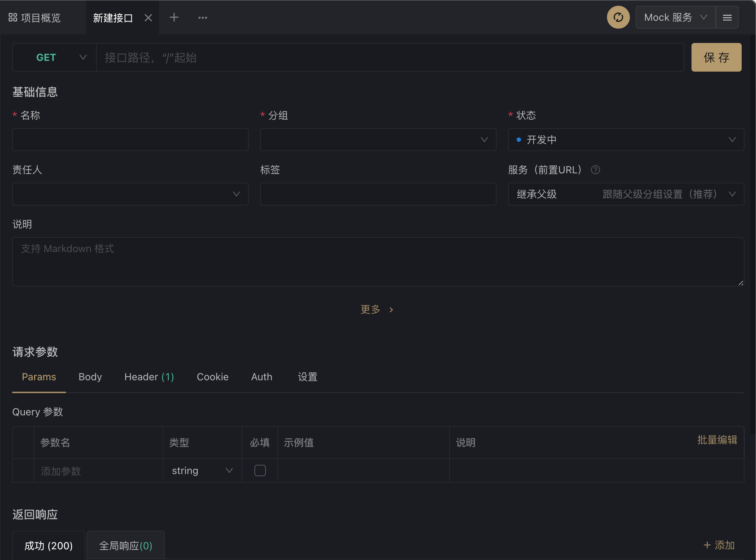Click the refresh sync icon
This screenshot has width=756, height=560.
pyautogui.click(x=618, y=17)
